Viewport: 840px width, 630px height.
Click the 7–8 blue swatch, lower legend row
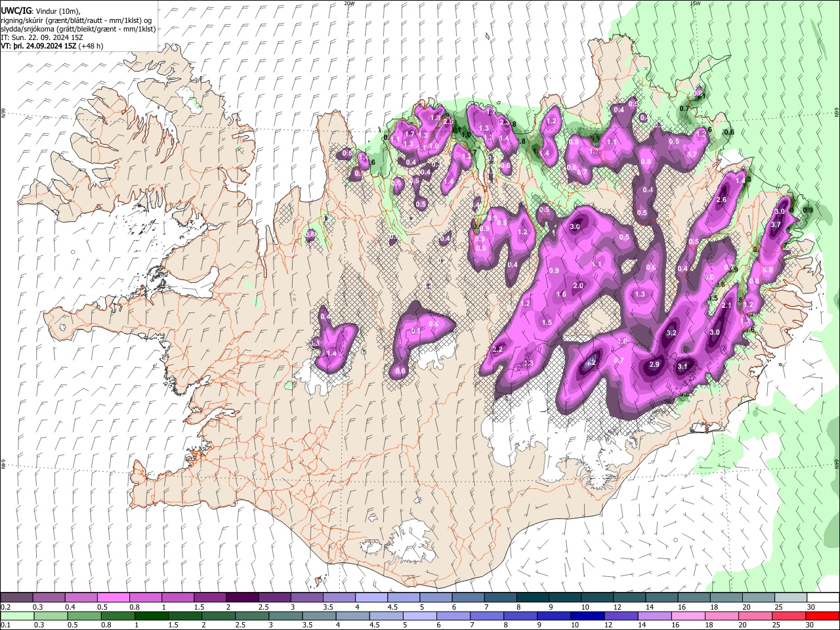click(487, 616)
